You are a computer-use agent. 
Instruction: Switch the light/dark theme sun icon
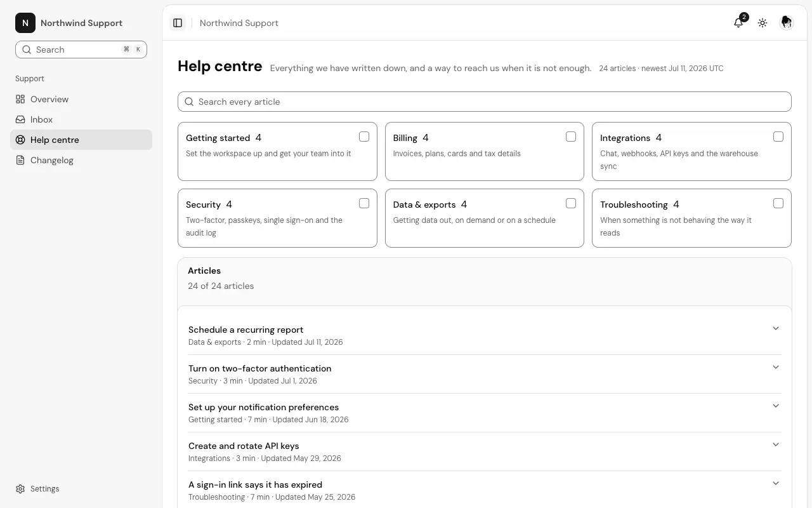coord(763,23)
